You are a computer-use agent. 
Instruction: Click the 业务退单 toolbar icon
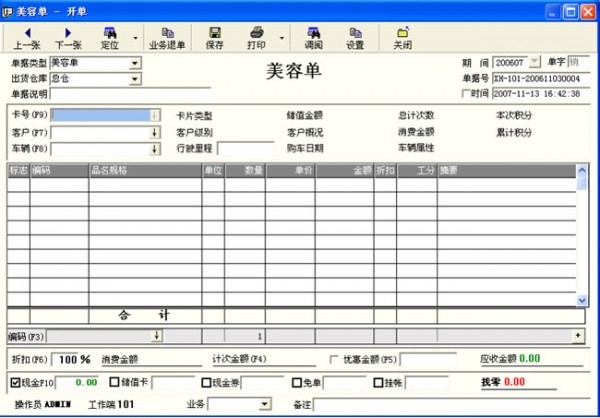[167, 38]
